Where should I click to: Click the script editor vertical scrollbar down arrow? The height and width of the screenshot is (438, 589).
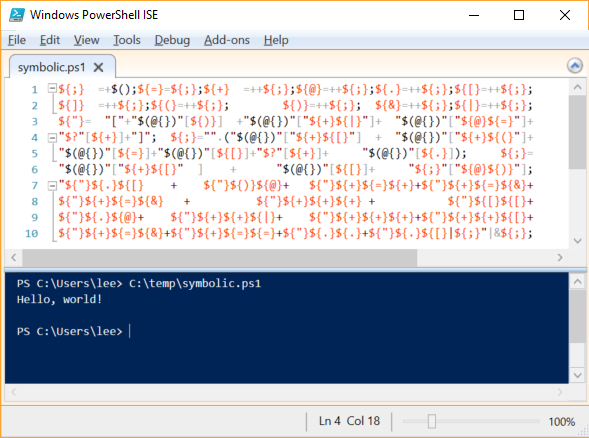577,241
